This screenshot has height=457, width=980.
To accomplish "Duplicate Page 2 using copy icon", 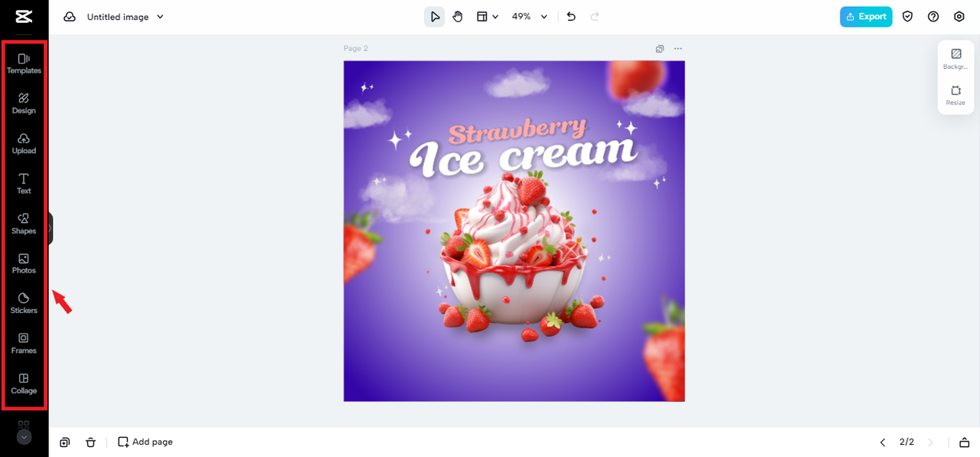I will tap(660, 49).
